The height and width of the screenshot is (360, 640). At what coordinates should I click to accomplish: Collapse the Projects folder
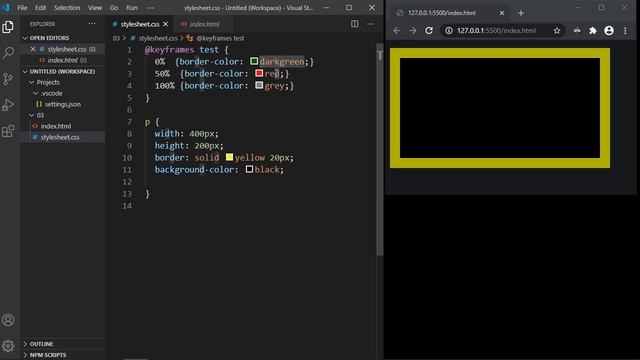point(31,82)
